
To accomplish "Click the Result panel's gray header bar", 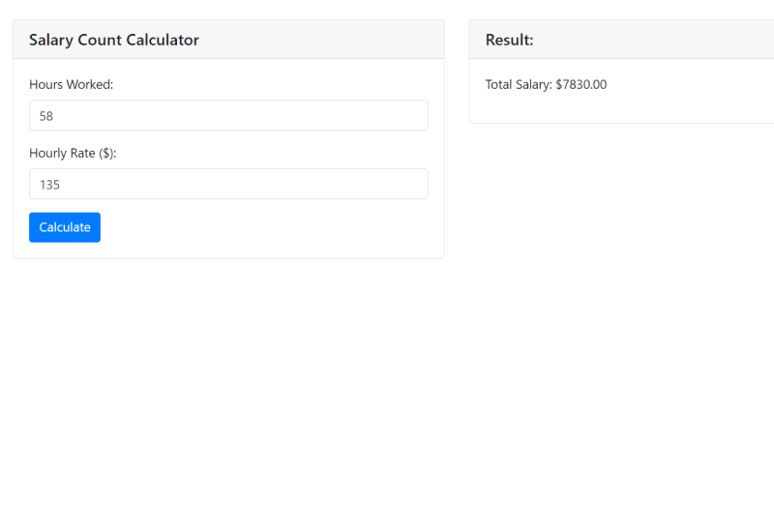I will [658, 40].
